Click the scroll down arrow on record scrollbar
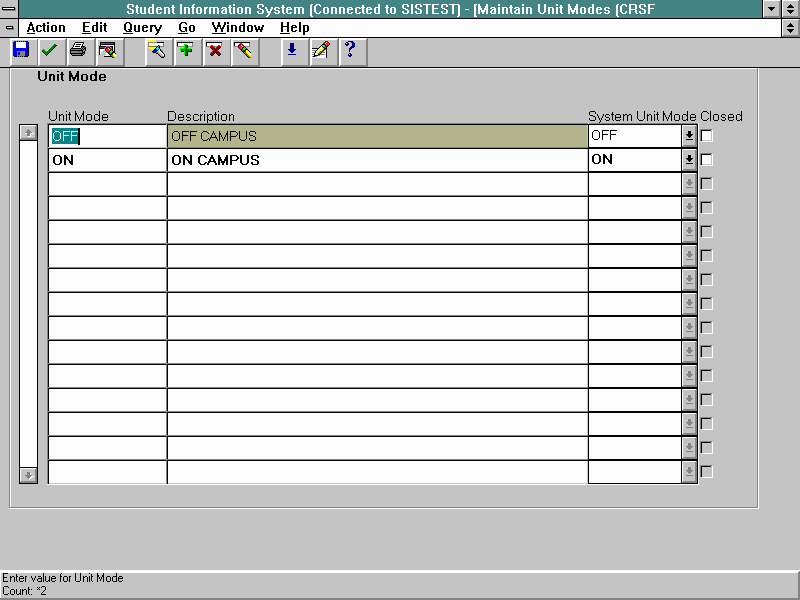Screen dimensions: 800x600 (x=28, y=475)
